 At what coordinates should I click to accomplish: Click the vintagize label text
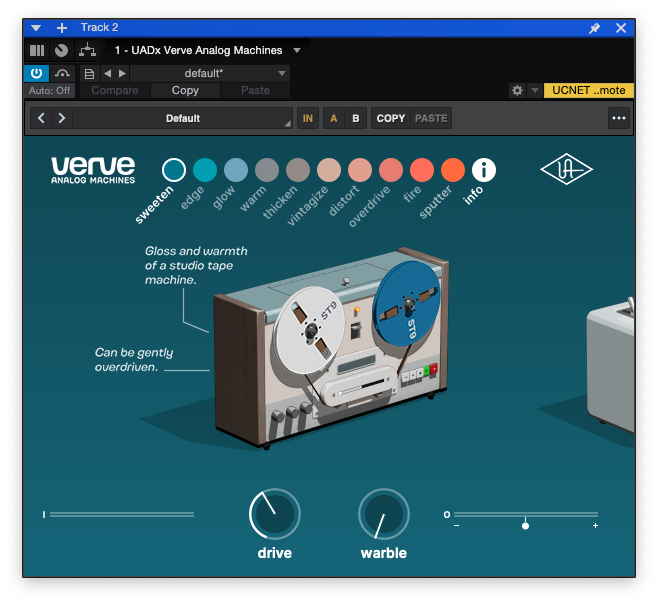(308, 206)
